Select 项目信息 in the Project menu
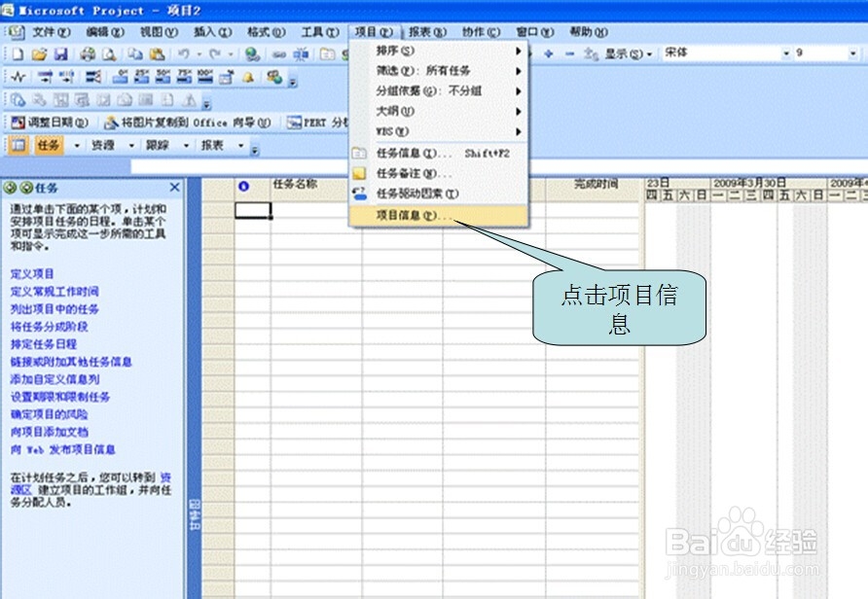 (x=439, y=215)
